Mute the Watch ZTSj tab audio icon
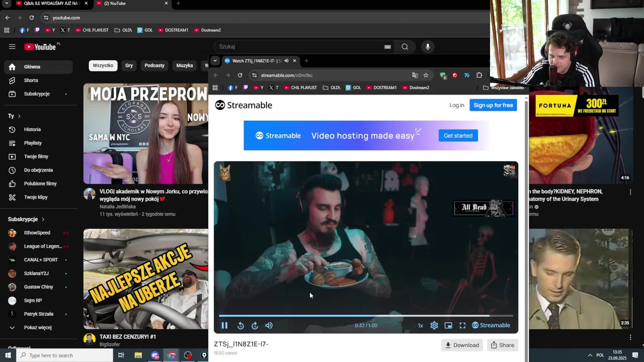This screenshot has width=644, height=362. coord(286,61)
